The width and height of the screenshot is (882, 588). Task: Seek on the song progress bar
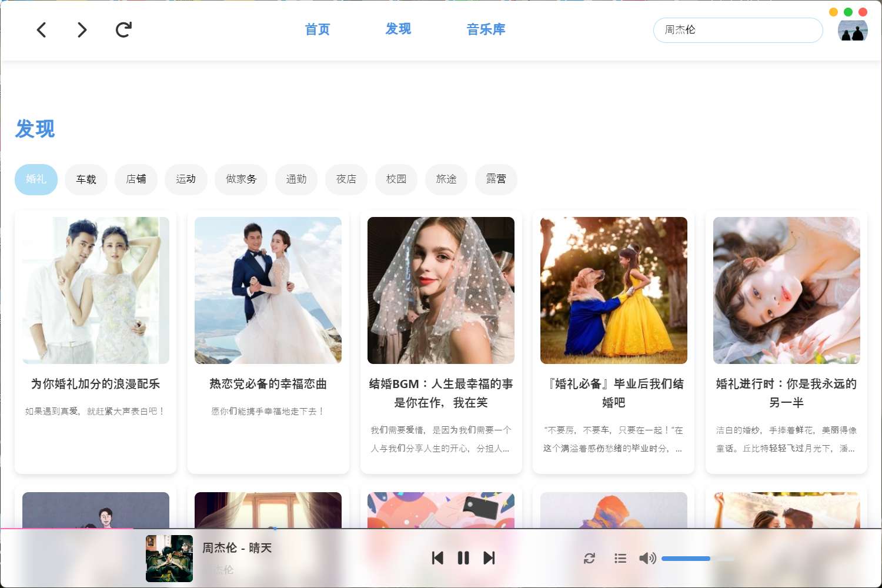pyautogui.click(x=441, y=529)
